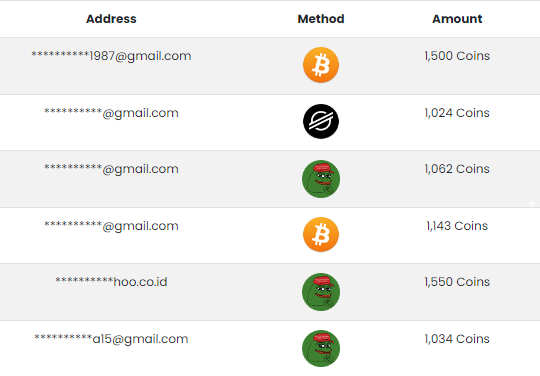This screenshot has width=540, height=376.
Task: Click Pepe icon beside 1,034 Coins
Action: point(321,348)
